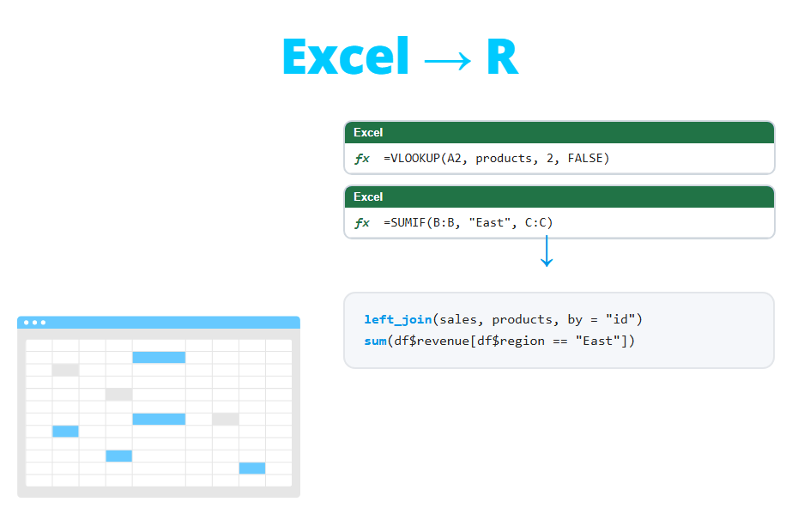Click the 'Excel → R' title
Screen dimensions: 798x532
(401, 57)
